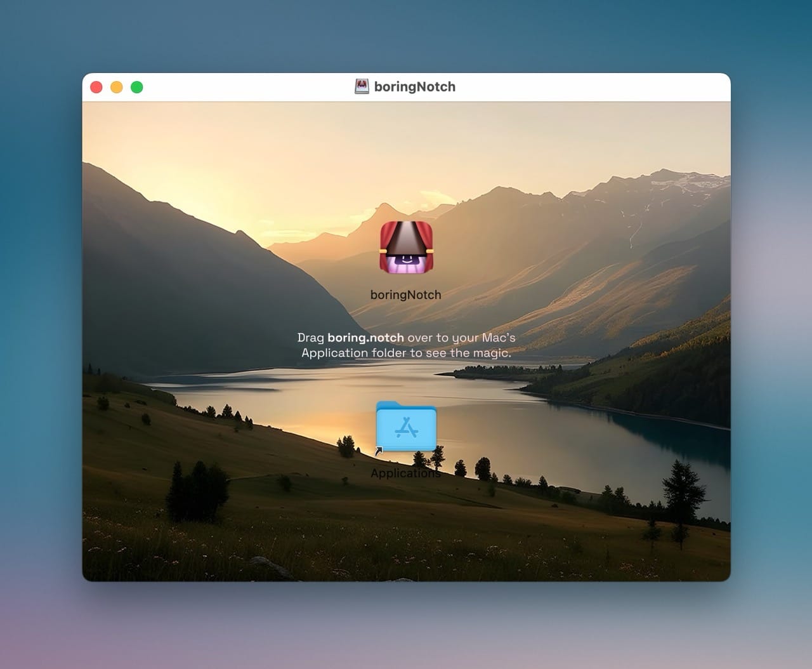Click the boringNotch title text in title bar

[x=415, y=87]
